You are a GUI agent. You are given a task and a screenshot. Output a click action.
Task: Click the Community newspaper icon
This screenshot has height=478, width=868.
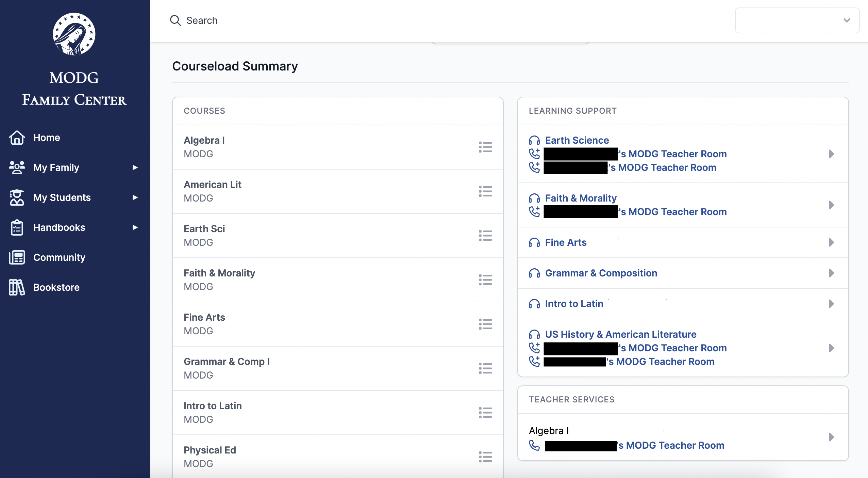point(17,257)
